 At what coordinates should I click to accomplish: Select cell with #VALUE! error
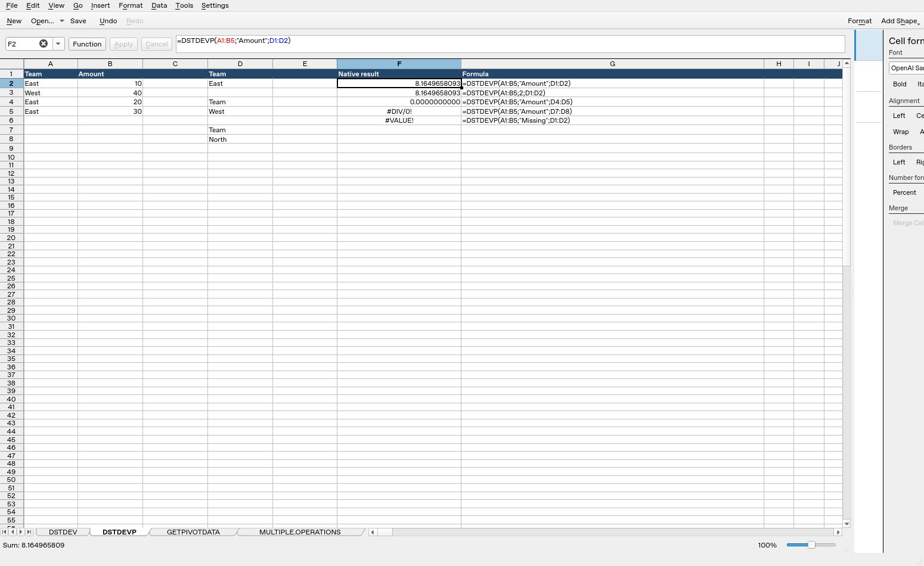[x=399, y=120]
